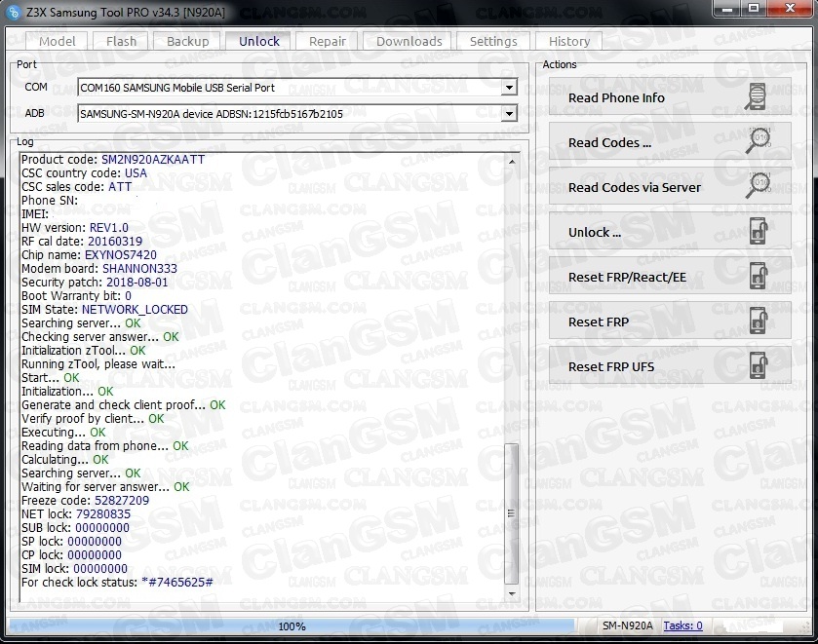Click the "Checking server answer... OK" log line
This screenshot has height=644, width=818.
click(100, 337)
